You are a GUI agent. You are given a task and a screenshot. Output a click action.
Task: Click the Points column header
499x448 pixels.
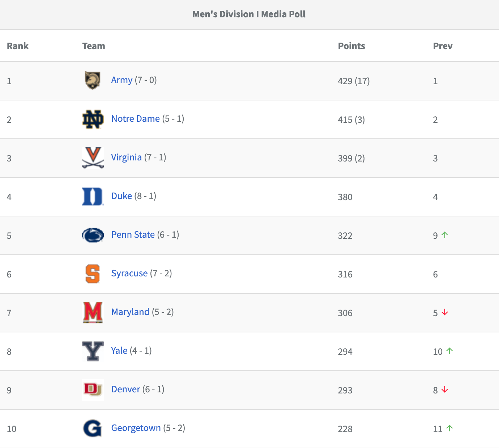pyautogui.click(x=351, y=46)
